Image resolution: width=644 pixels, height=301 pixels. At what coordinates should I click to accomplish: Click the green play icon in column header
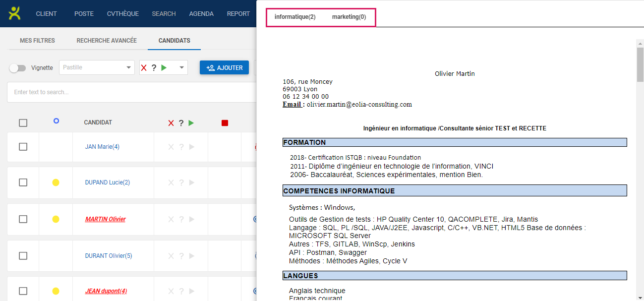[191, 123]
